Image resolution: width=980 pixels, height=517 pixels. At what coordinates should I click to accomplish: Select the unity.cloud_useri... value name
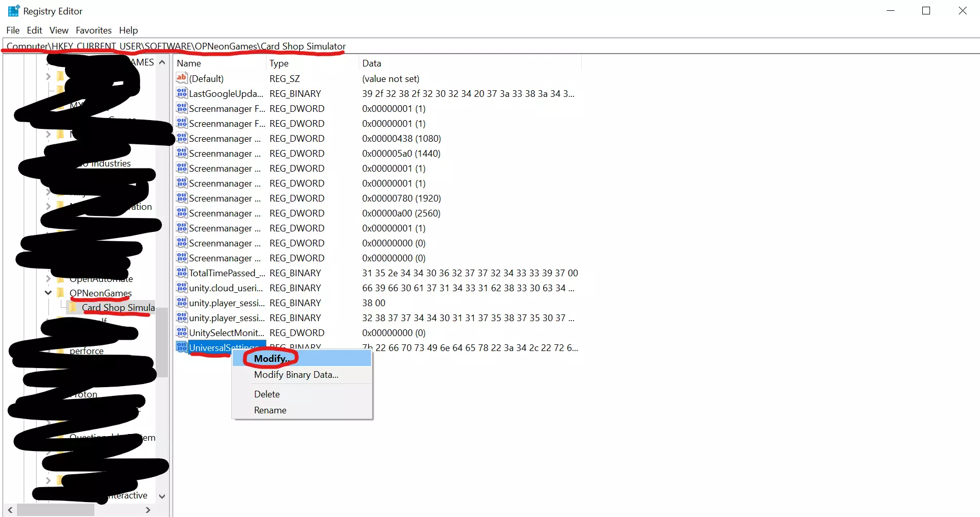226,288
